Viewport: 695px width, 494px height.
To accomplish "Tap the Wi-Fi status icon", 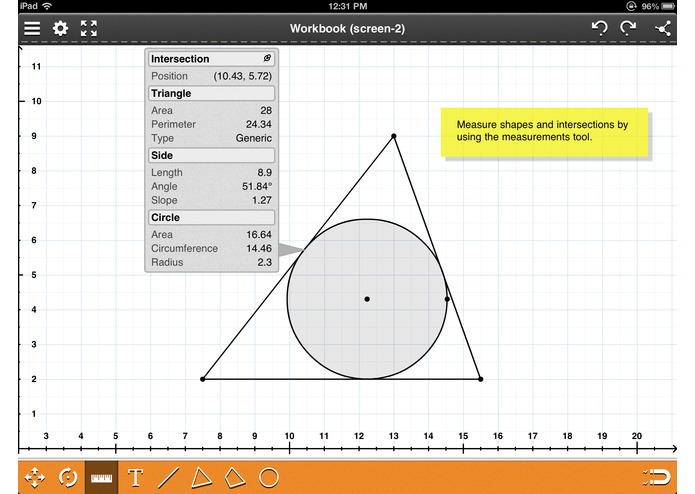I will click(47, 6).
